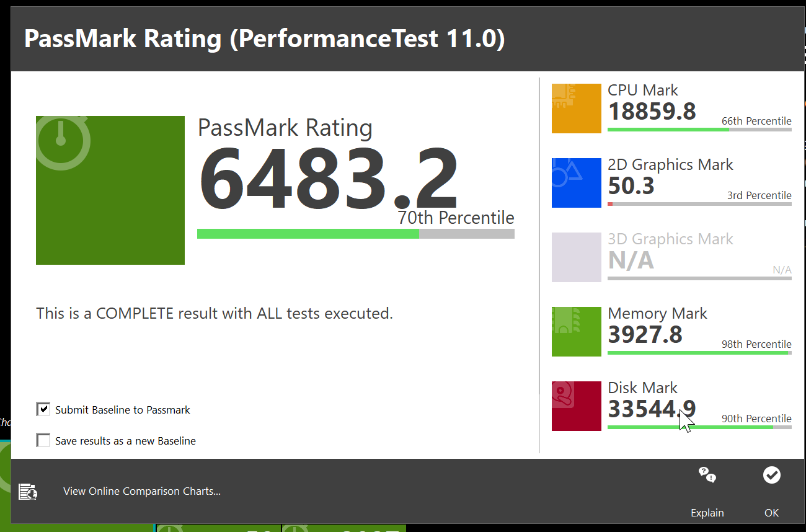
Task: Uncheck Submit Baseline to Passmark
Action: [x=43, y=409]
